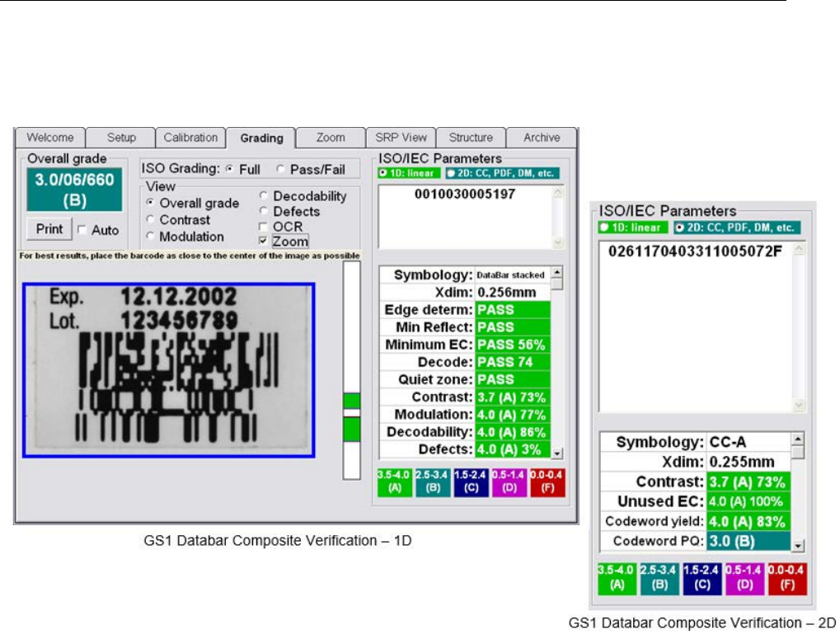This screenshot has height=639, width=840.
Task: Select Full ISO Grading radio button
Action: click(x=230, y=169)
